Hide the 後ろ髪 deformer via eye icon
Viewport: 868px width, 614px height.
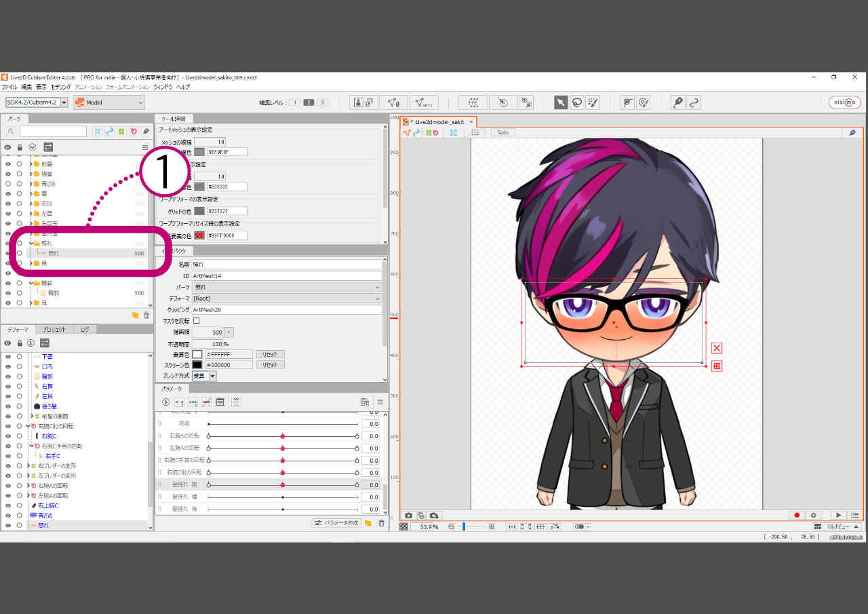pyautogui.click(x=8, y=406)
